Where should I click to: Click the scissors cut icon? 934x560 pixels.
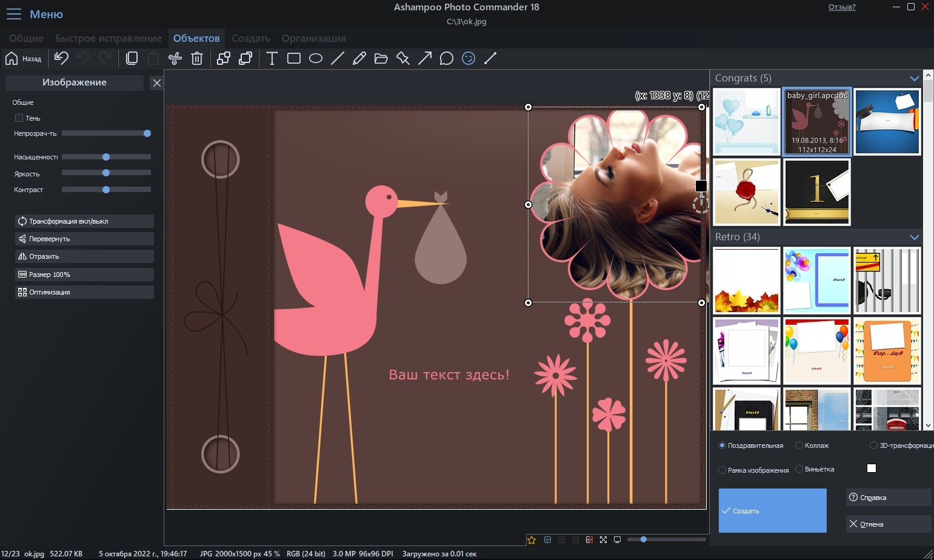pyautogui.click(x=175, y=58)
